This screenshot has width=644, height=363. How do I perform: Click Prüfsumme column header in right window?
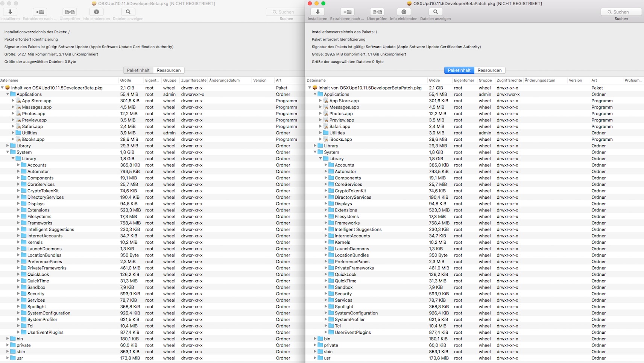tap(633, 80)
